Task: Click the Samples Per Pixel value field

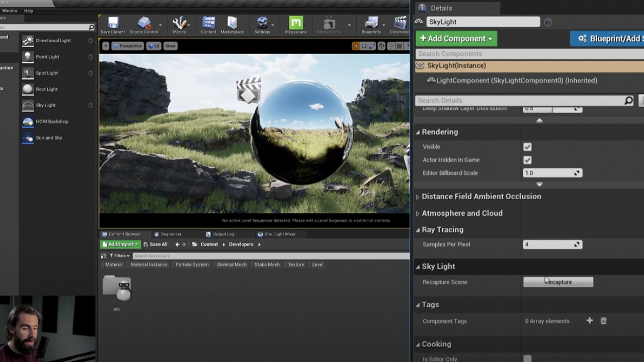Action: click(x=549, y=244)
